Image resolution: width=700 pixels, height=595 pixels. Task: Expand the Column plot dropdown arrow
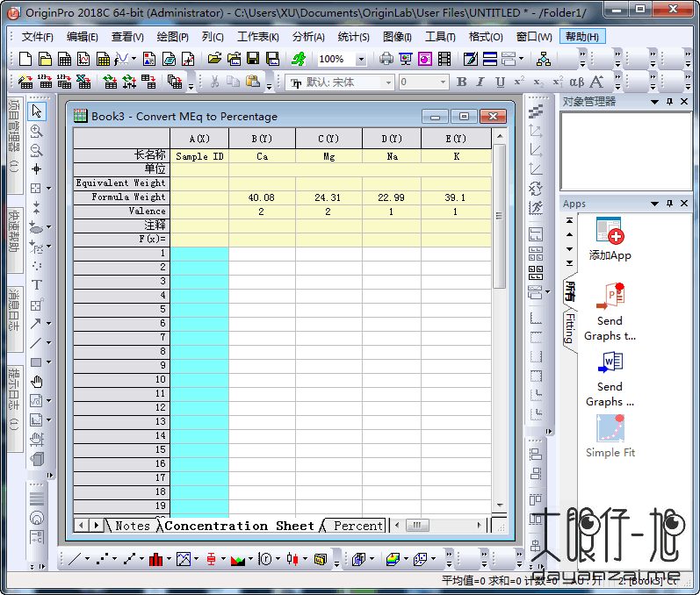169,559
